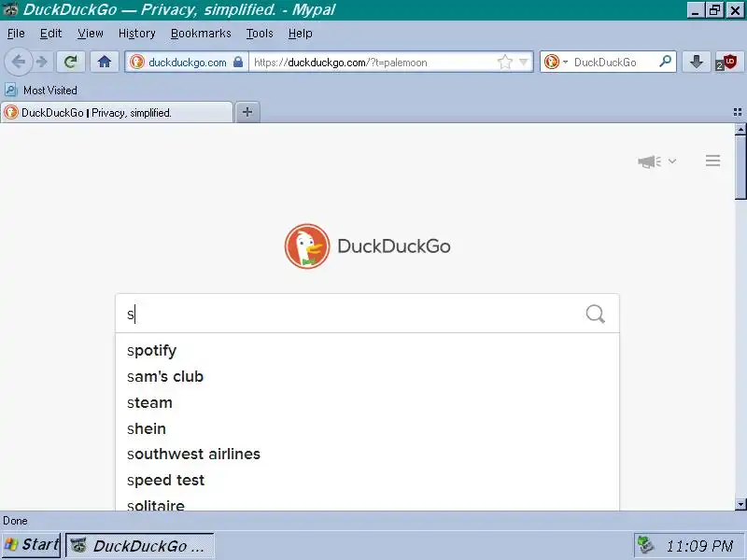Choose the 'spotify' suggestion
The image size is (747, 560).
coord(367,351)
